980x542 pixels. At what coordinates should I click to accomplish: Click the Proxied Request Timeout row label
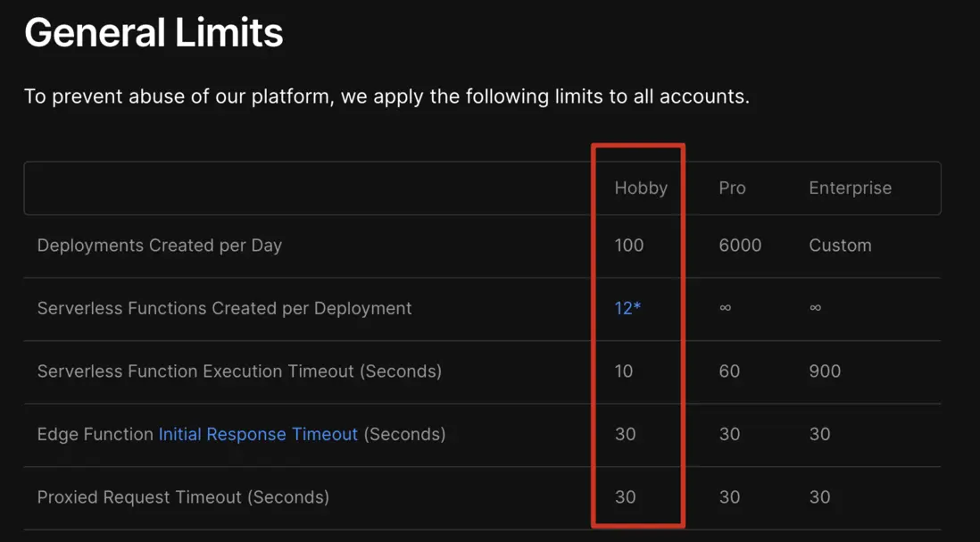click(183, 496)
